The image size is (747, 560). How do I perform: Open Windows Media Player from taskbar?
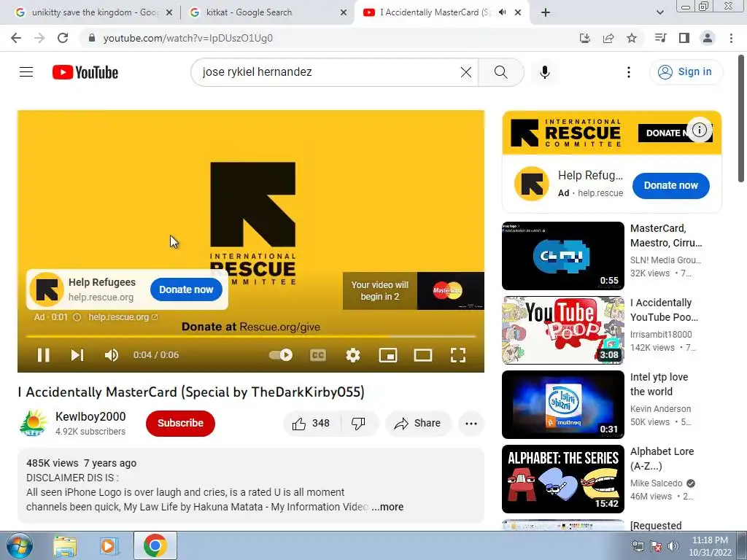point(109,546)
